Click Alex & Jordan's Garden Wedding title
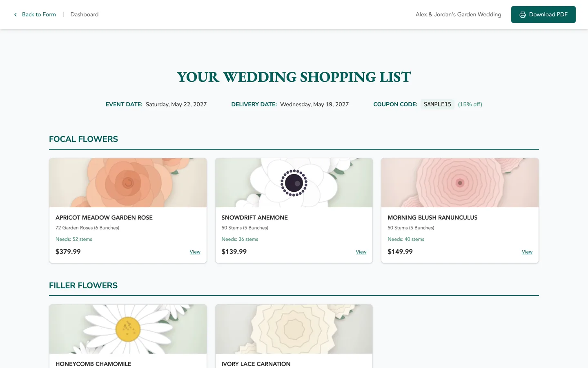The image size is (588, 368). pos(458,14)
